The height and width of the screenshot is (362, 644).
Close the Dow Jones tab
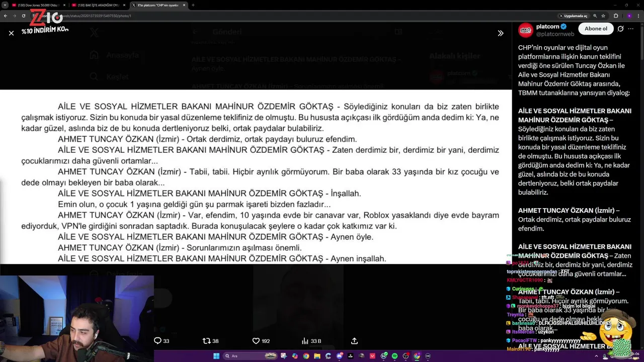click(x=64, y=5)
